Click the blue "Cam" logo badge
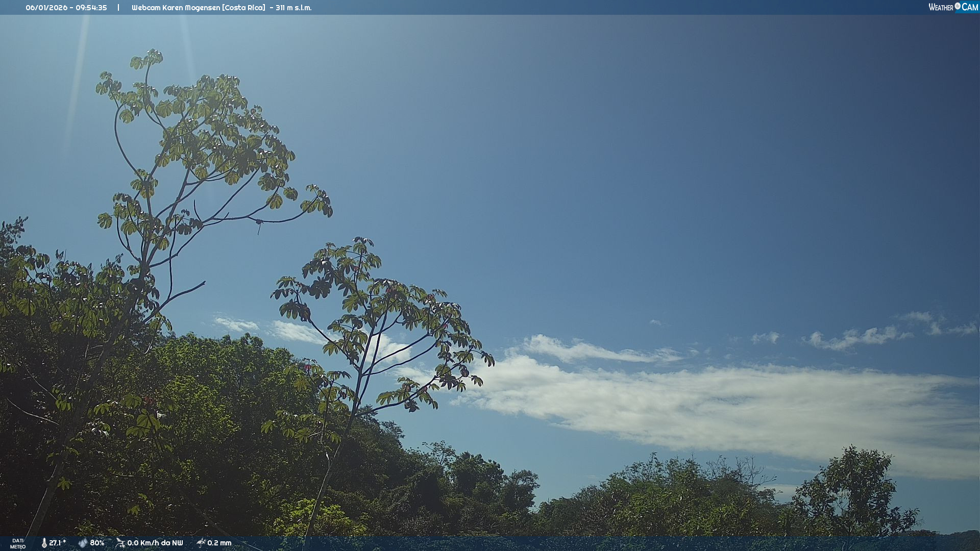Screen dimensions: 980x551 point(969,7)
